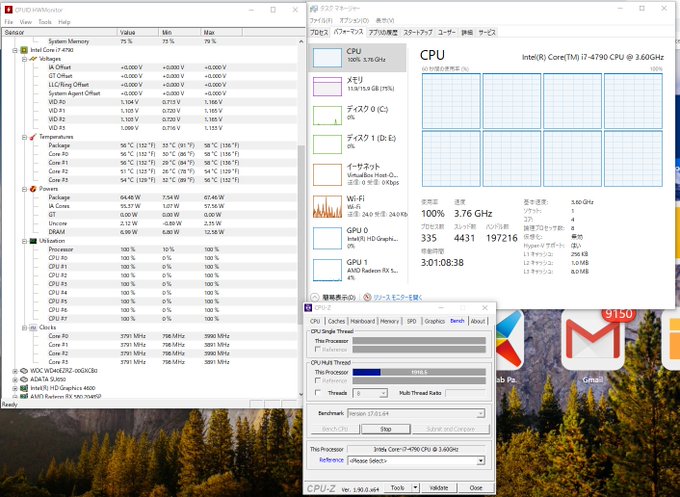Click the Intel HD Graphics 4600 card icon
This screenshot has width=680, height=497.
24,388
